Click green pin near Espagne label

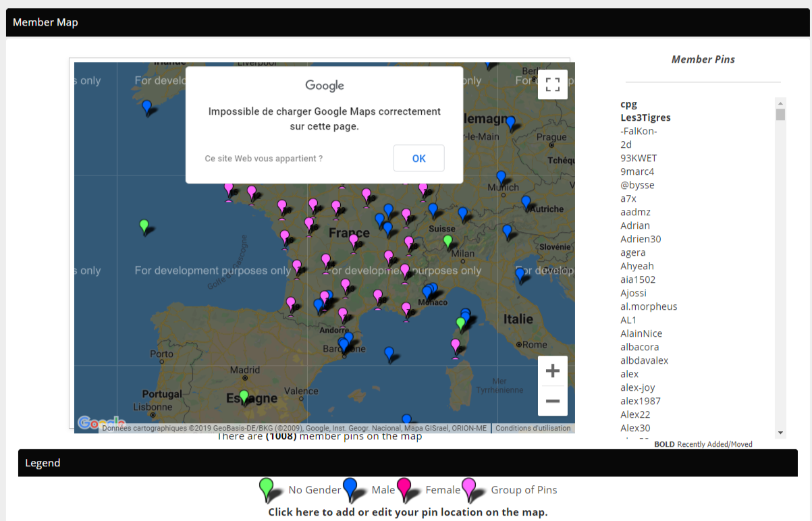coord(244,397)
